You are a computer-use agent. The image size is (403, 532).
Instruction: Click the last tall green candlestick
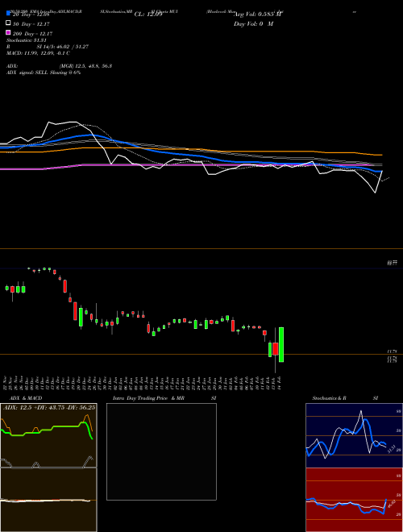click(281, 345)
